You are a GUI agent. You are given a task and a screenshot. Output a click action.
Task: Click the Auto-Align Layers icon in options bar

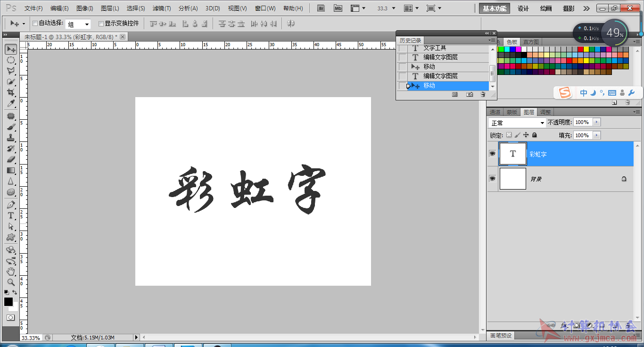291,24
